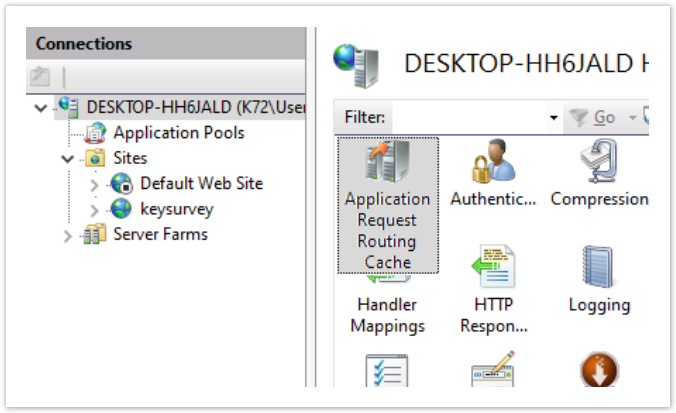
Task: Select the keysurvey site
Action: pos(176,209)
